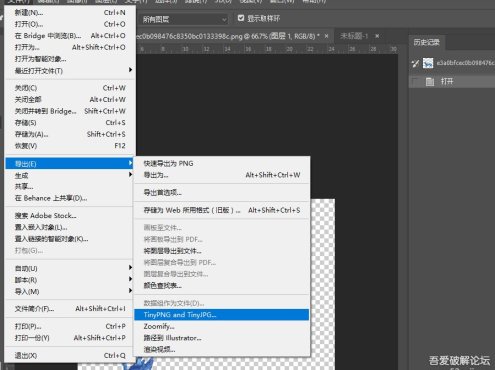This screenshot has width=495, height=370.
Task: Choose 存储(S) menu item
Action: click(69, 123)
